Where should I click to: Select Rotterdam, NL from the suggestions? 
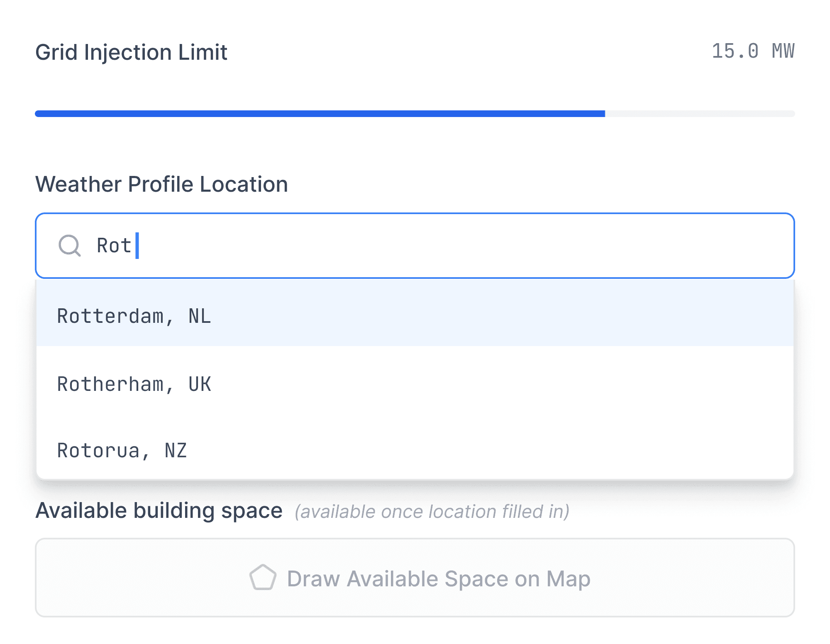pos(134,316)
